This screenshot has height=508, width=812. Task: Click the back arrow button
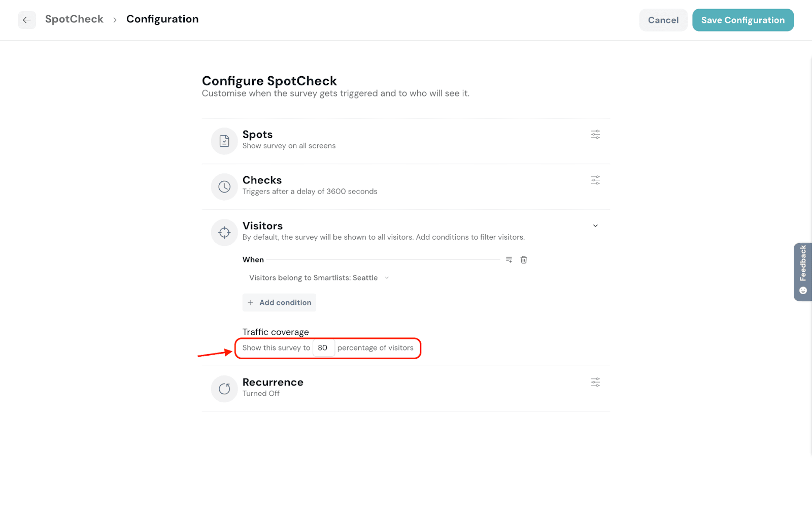click(27, 20)
